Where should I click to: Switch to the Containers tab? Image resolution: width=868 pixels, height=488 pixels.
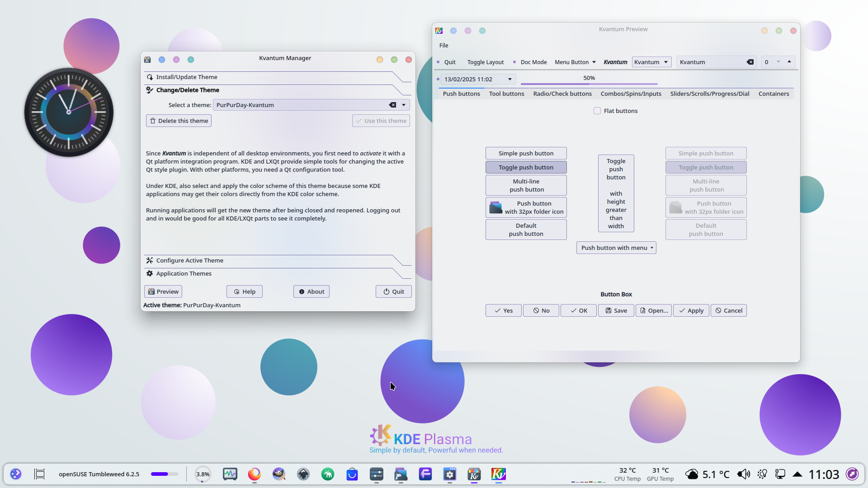(x=774, y=94)
